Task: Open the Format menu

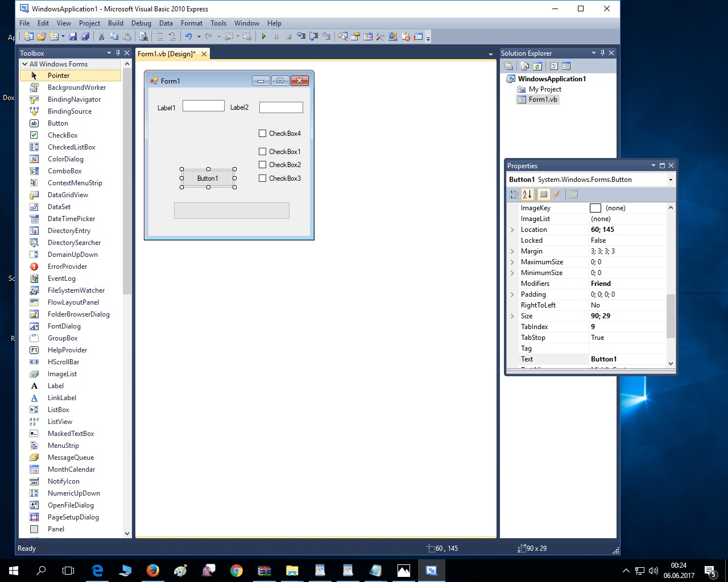Action: 192,23
